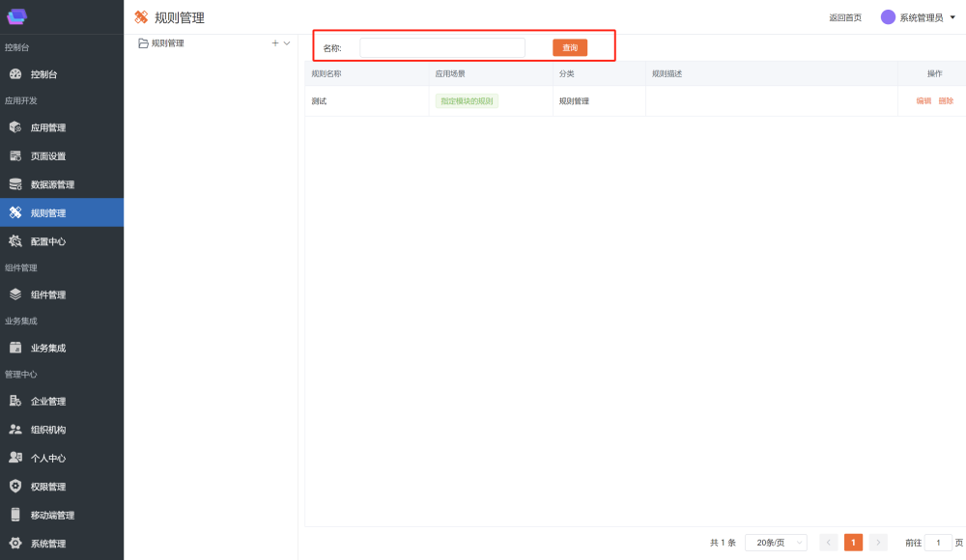Open 20条/页 page size dropdown
Viewport: 966px width, 560px height.
click(776, 543)
